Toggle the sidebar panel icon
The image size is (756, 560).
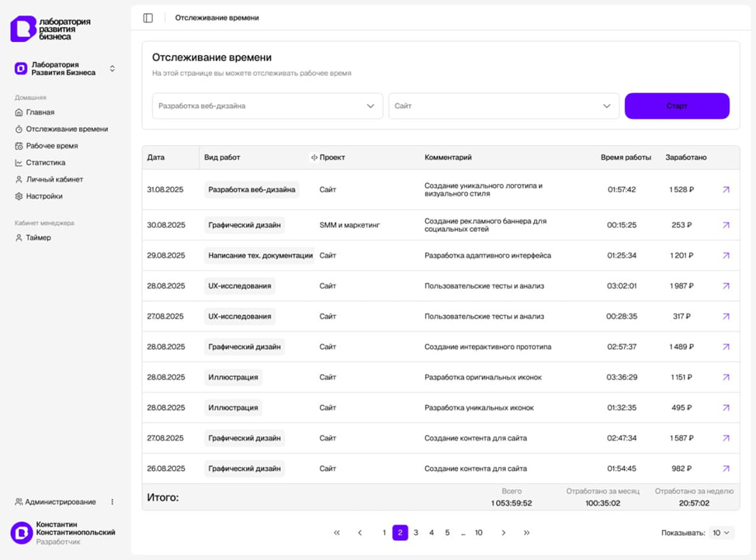pyautogui.click(x=148, y=18)
